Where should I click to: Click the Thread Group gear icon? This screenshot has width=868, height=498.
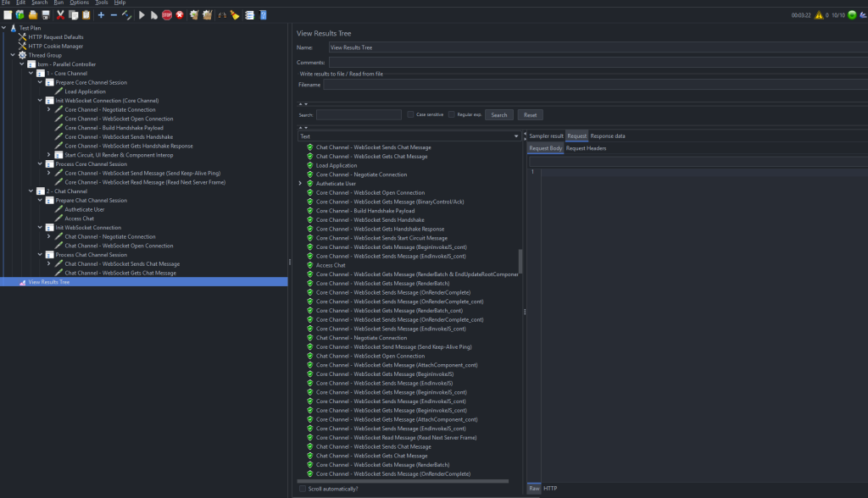(x=22, y=55)
